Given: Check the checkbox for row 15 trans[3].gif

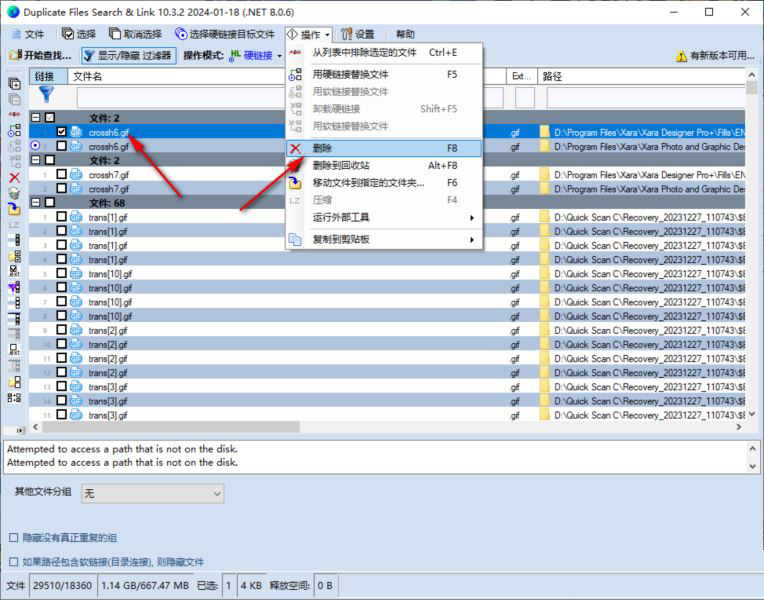Looking at the screenshot, I should (61, 414).
